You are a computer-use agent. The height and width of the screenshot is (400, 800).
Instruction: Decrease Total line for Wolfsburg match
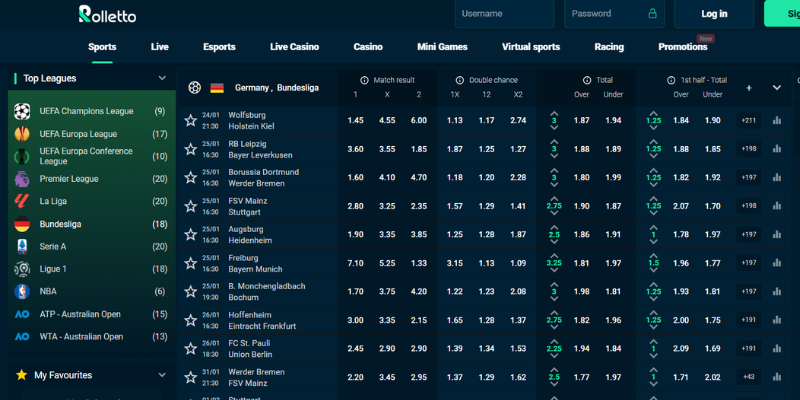[x=554, y=128]
